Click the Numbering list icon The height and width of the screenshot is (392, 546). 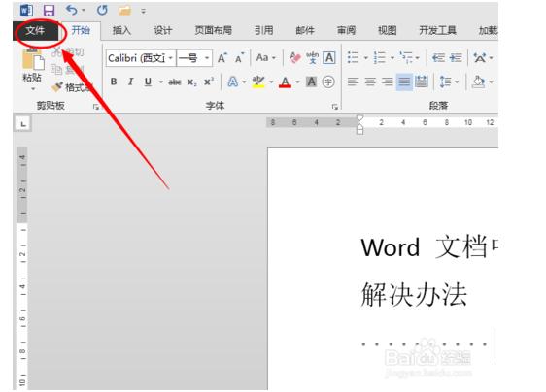(x=379, y=58)
